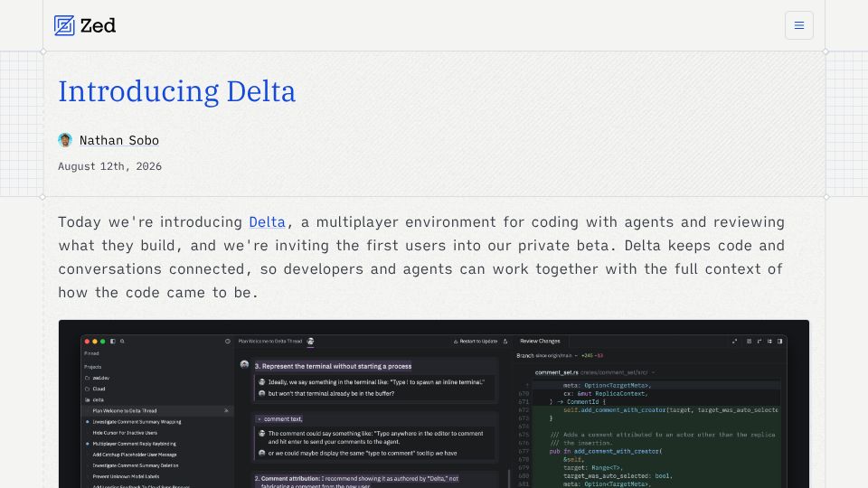
Task: Click the Restart to Update button
Action: (476, 342)
